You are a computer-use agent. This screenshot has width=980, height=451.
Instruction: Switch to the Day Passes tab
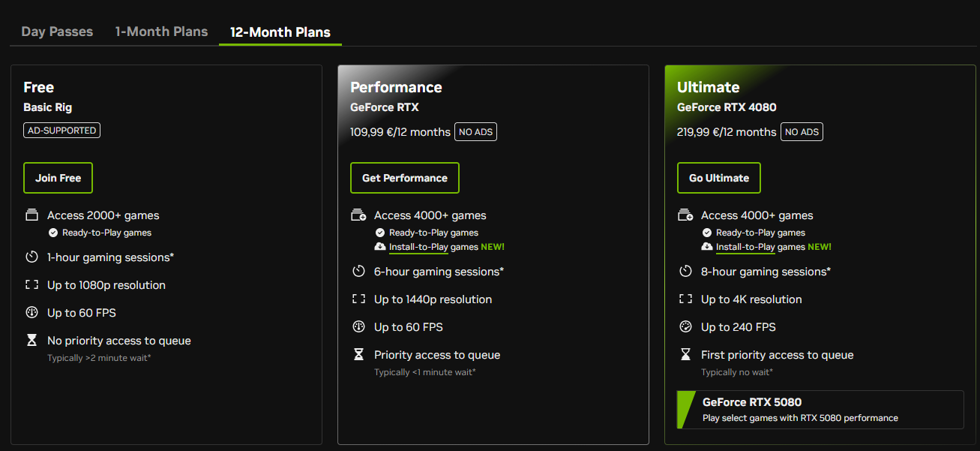[57, 32]
